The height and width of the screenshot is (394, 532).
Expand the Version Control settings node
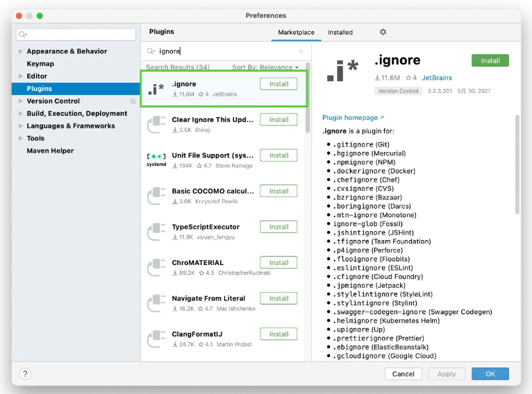click(x=21, y=101)
